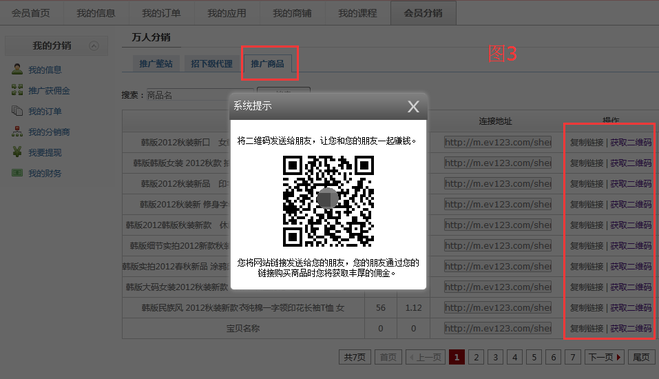Image resolution: width=659 pixels, height=379 pixels.
Task: Select the 推广商品 sub-tab
Action: click(268, 64)
